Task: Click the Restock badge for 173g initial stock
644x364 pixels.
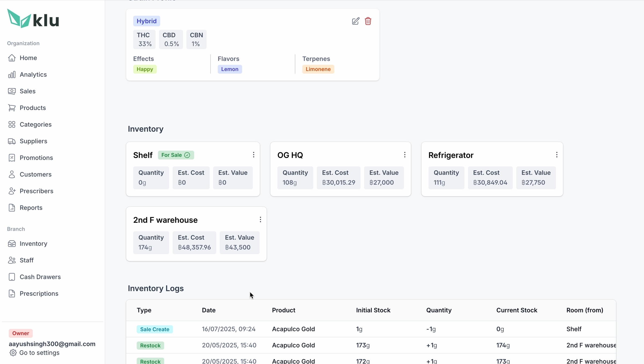Action: click(150, 345)
